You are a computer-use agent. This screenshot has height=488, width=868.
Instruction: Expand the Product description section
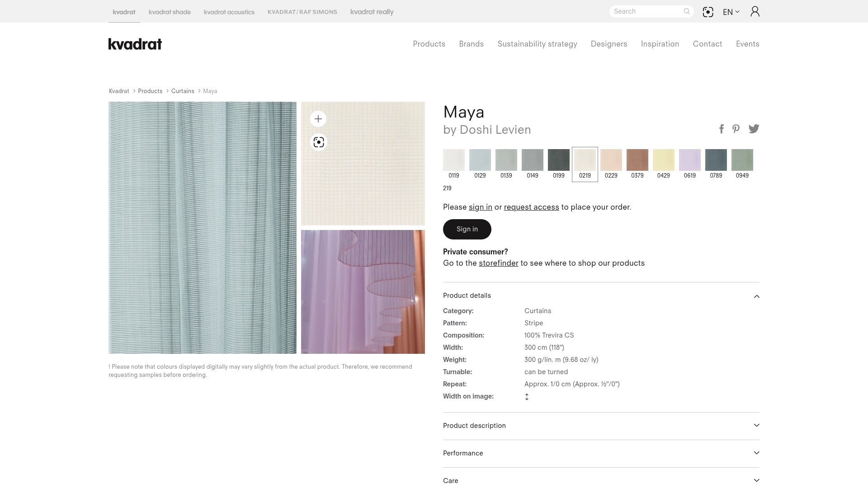coord(601,426)
